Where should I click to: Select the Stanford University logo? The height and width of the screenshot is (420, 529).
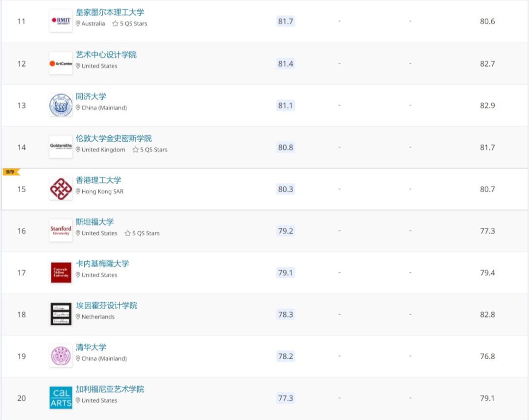(x=60, y=229)
